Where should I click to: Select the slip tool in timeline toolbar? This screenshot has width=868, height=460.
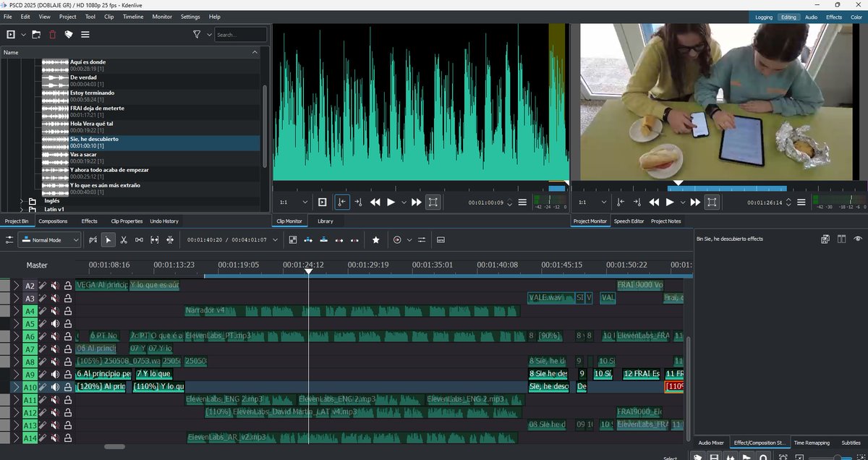tap(155, 239)
